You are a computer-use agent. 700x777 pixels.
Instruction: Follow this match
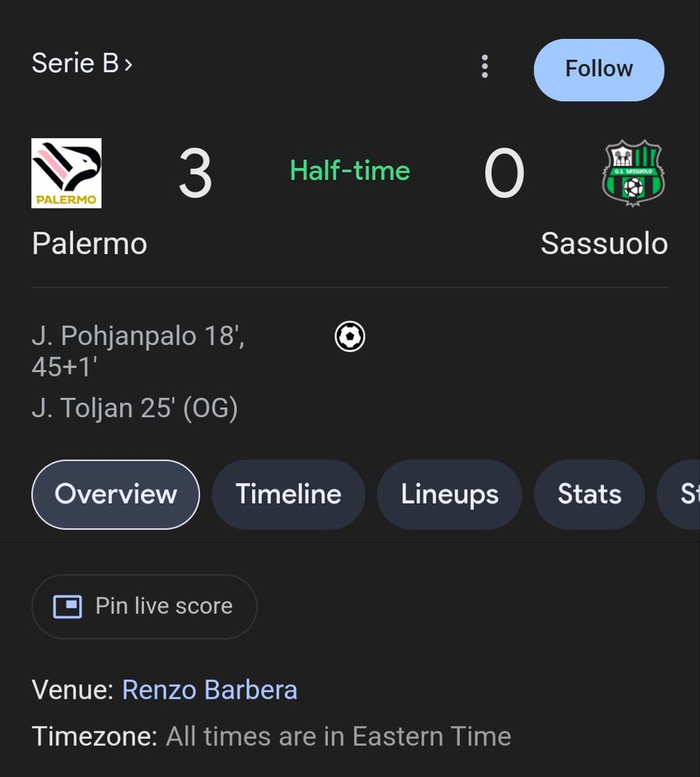[x=598, y=69]
